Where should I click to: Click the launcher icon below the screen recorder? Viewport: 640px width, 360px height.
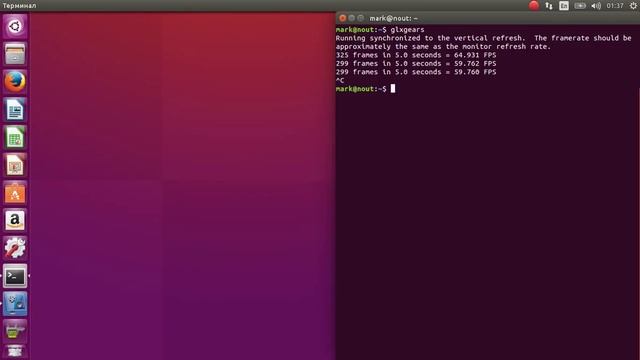(x=15, y=331)
